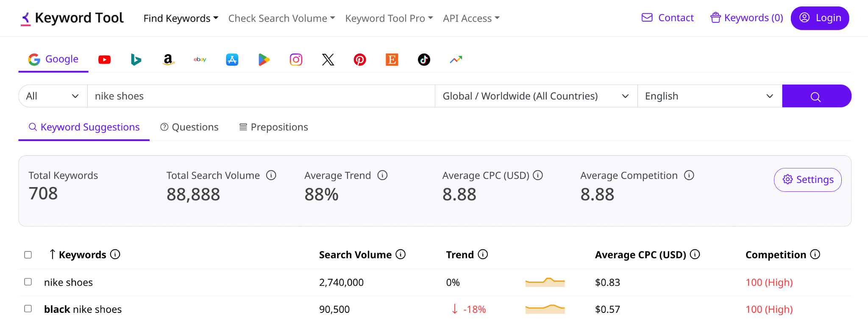Sort using the Keywords arrow icon
Viewport: 868px width, 323px height.
52,254
